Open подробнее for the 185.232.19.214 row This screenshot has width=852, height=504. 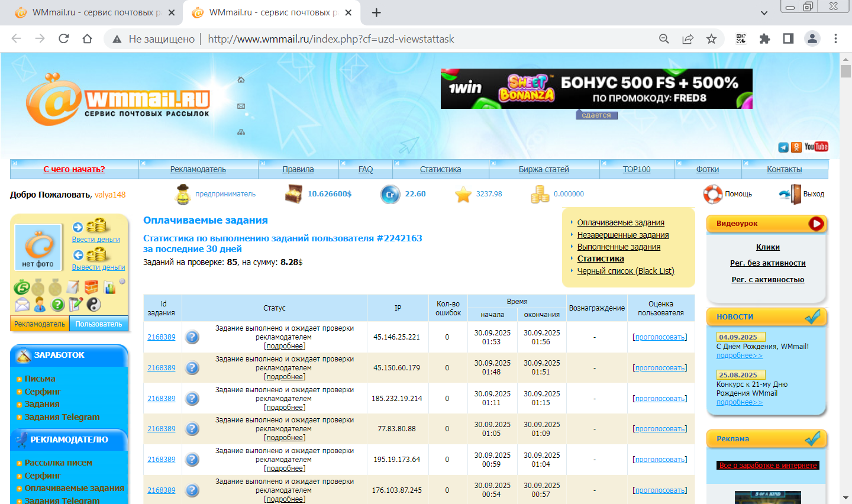pyautogui.click(x=285, y=408)
